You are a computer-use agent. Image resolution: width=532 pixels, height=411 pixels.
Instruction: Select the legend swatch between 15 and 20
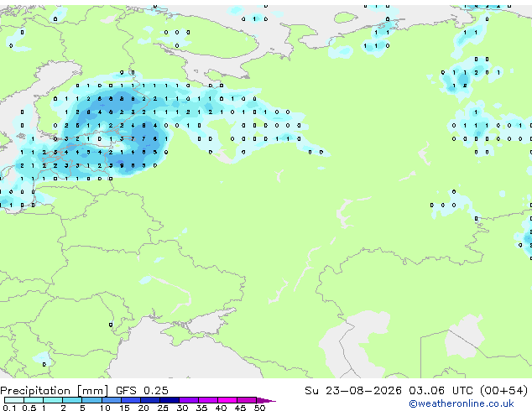(131, 400)
